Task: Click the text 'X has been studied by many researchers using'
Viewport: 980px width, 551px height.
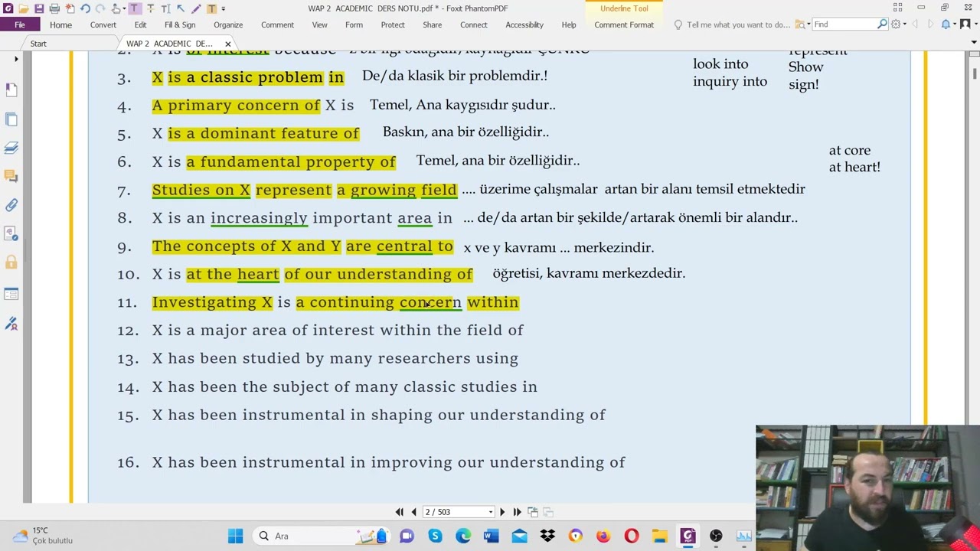Action: click(335, 358)
